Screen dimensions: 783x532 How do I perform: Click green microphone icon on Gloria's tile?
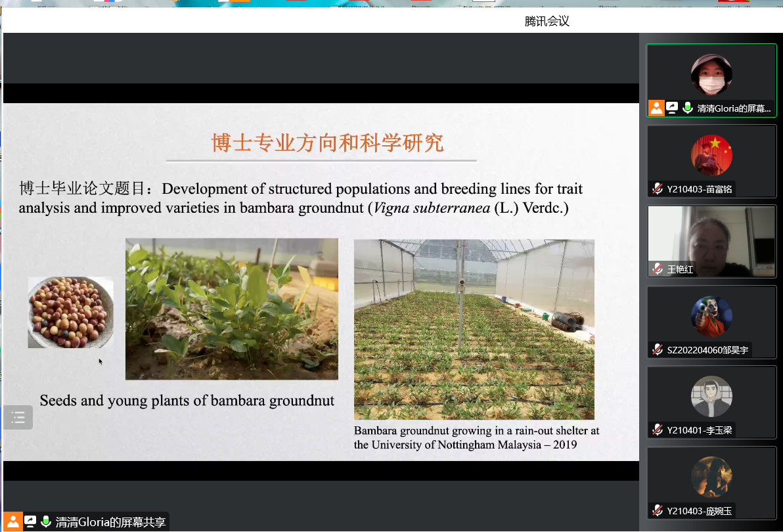pos(688,108)
